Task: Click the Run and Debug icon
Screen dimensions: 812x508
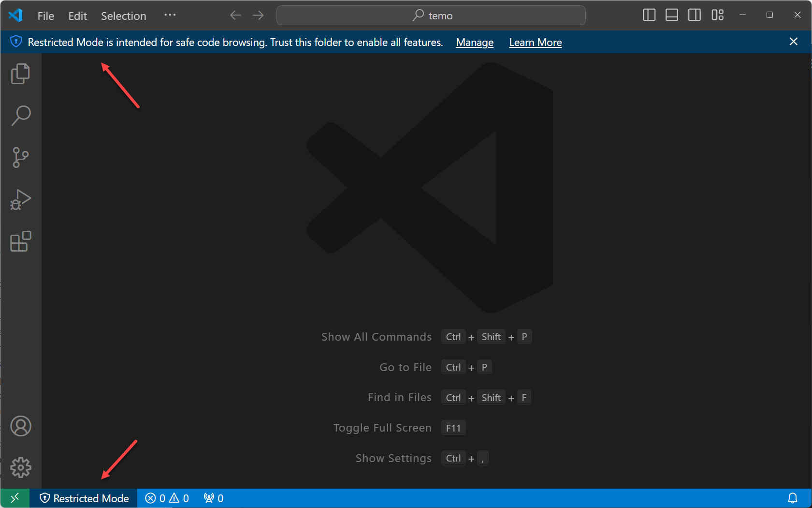Action: tap(20, 199)
